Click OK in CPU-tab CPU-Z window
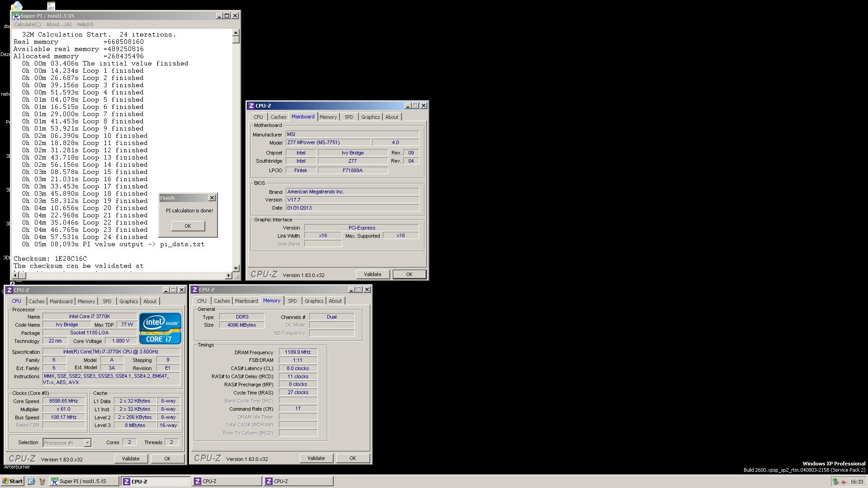Screen dimensions: 868x488 [x=167, y=459]
